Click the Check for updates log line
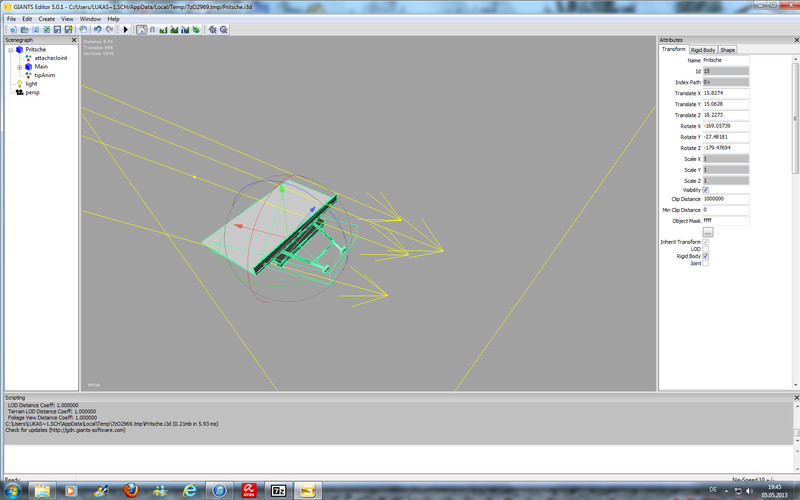 (x=65, y=430)
